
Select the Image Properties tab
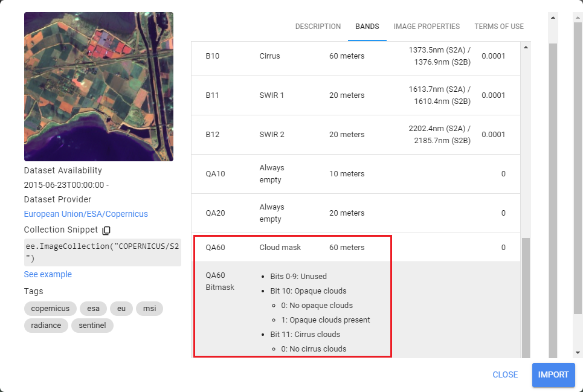click(x=427, y=27)
